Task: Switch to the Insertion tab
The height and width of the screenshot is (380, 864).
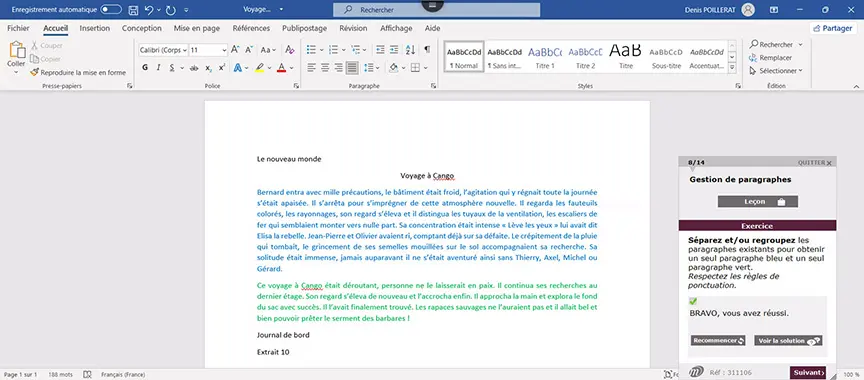Action: pos(95,28)
